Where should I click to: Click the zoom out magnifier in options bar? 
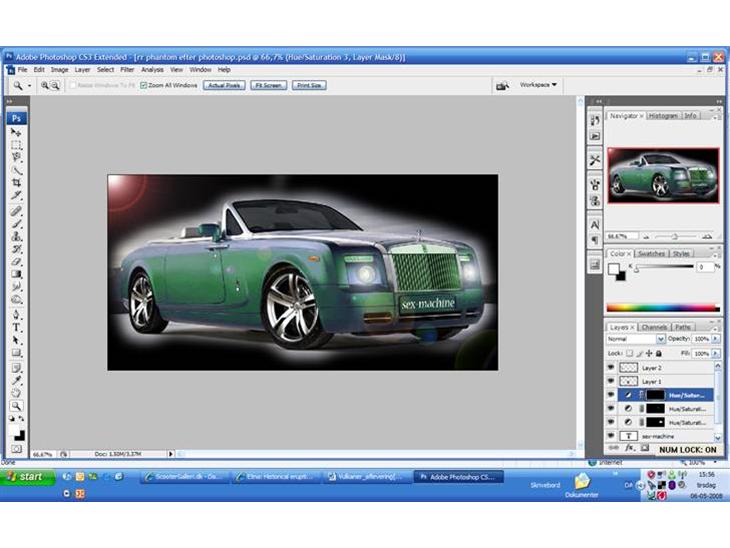coord(55,86)
